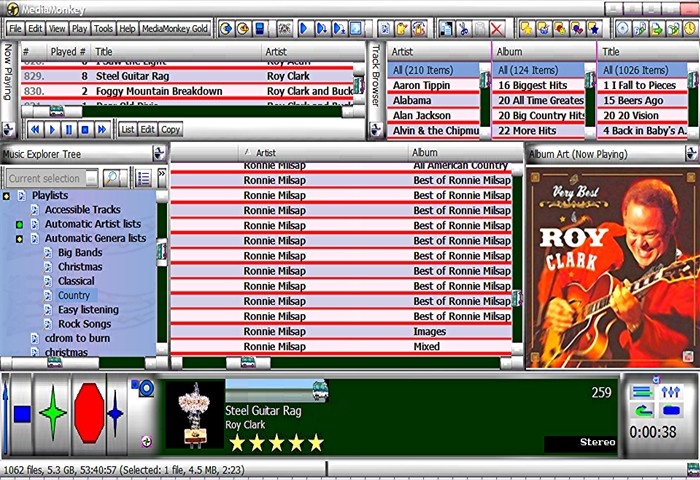Expand the Automatic Artist lists node
The image size is (700, 480).
[19, 225]
